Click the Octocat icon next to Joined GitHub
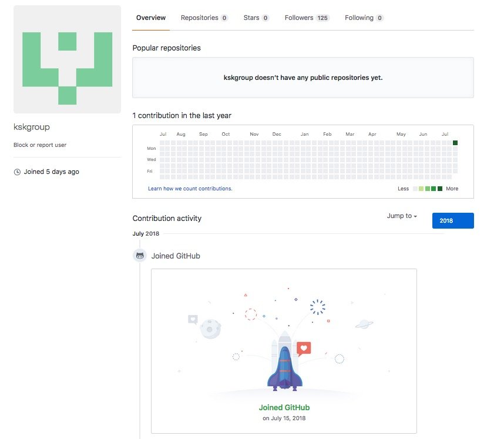 point(140,256)
